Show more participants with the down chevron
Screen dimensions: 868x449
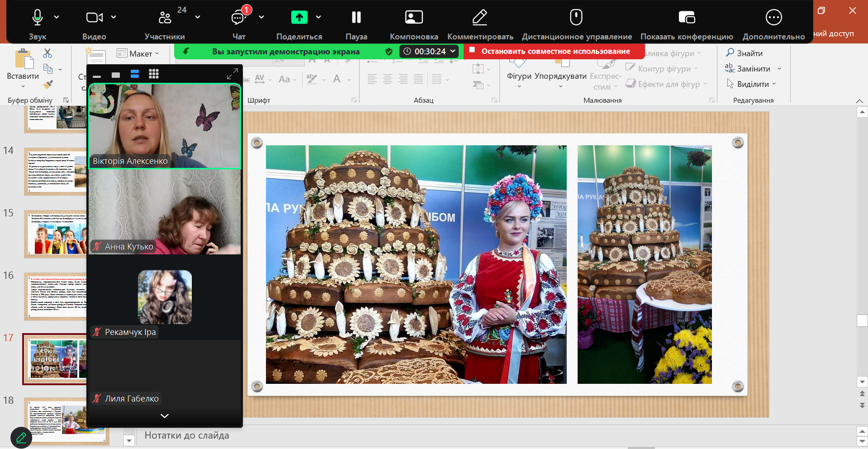(165, 416)
